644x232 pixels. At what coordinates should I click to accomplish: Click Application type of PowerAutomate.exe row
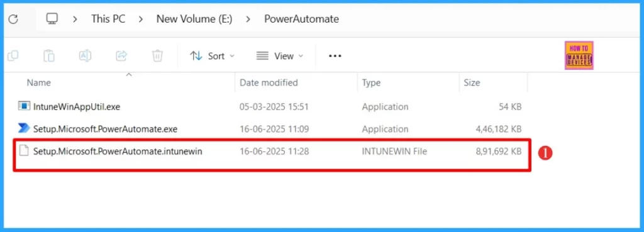pos(385,129)
